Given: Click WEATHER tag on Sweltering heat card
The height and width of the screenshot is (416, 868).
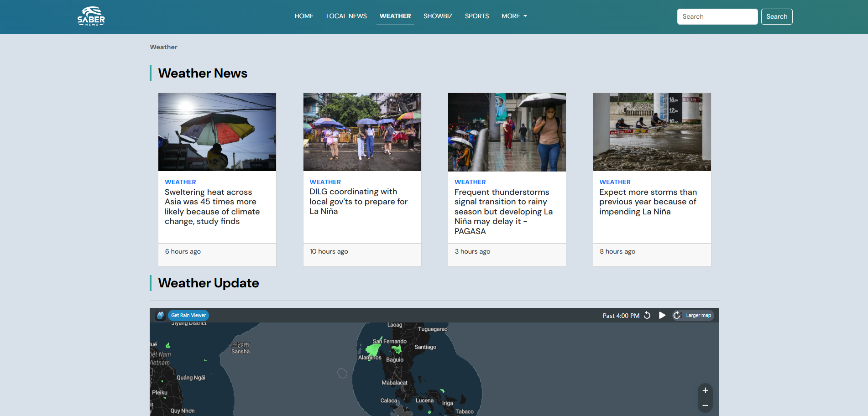Looking at the screenshot, I should (180, 182).
